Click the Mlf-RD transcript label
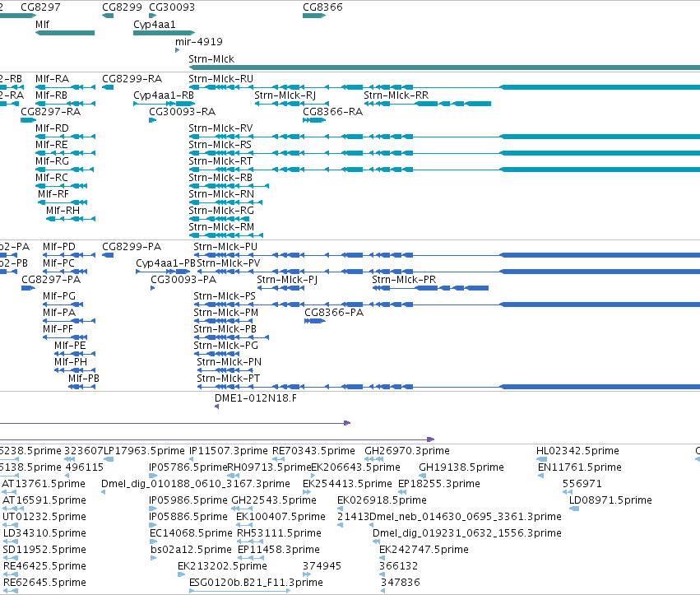 pyautogui.click(x=52, y=128)
